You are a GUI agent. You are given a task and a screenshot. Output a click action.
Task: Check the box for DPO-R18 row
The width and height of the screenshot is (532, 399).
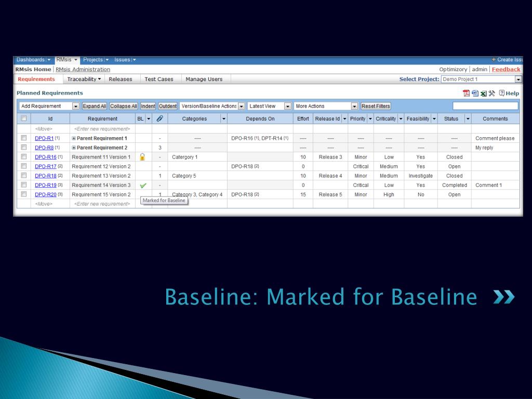(x=24, y=176)
